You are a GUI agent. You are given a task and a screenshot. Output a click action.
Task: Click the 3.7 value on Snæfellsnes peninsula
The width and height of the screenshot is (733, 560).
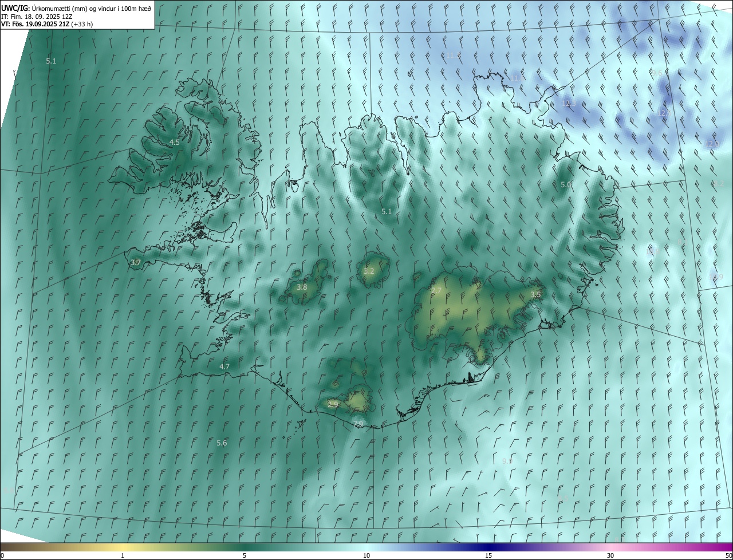point(136,262)
